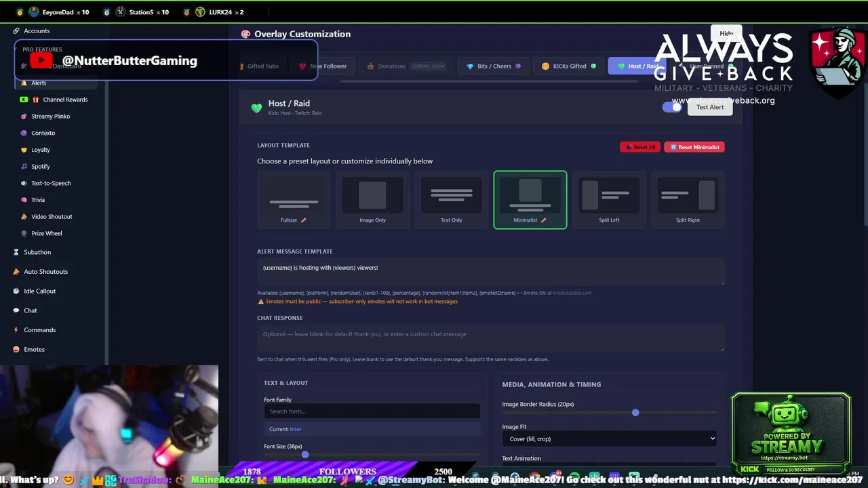This screenshot has width=868, height=488.
Task: Click the Test Alert button
Action: 710,107
